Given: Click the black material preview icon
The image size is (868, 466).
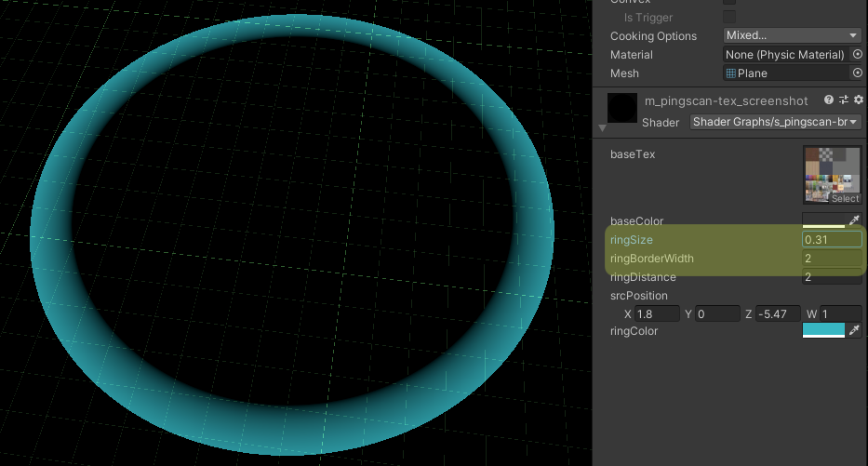Looking at the screenshot, I should point(621,107).
